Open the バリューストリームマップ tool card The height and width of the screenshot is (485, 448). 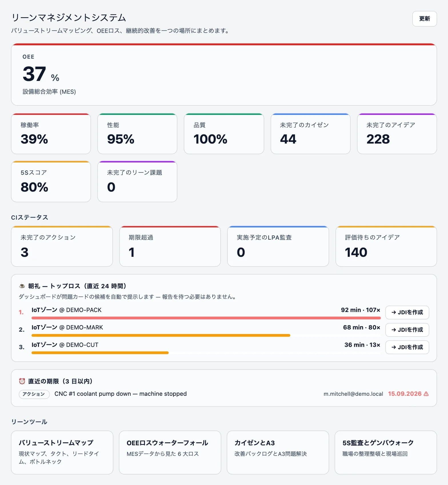point(62,452)
